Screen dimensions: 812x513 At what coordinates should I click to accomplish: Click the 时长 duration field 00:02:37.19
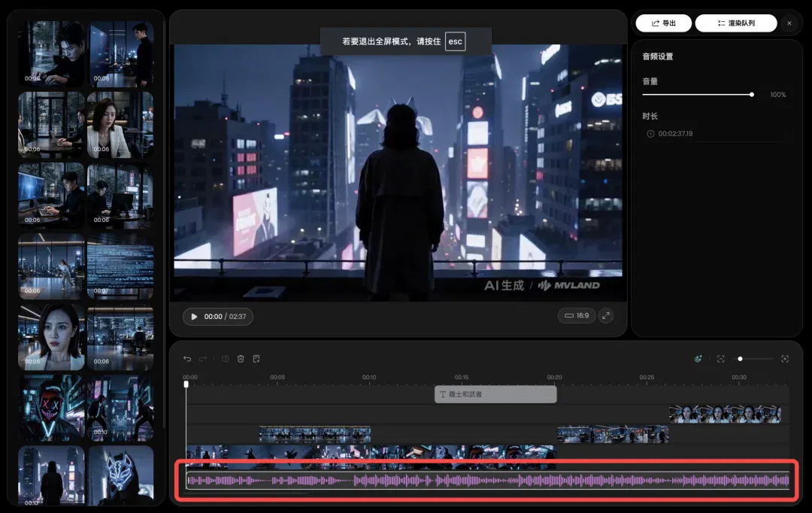pyautogui.click(x=717, y=134)
